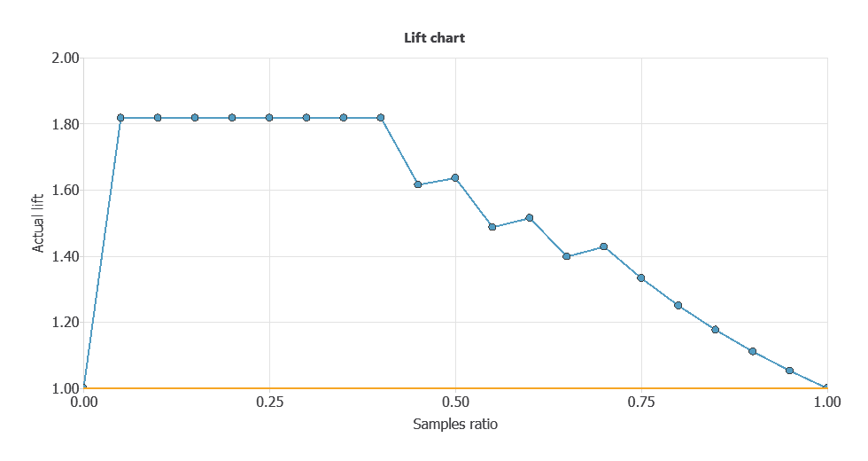
Task: Click the data point at samples ratio 0.95
Action: pyautogui.click(x=790, y=371)
